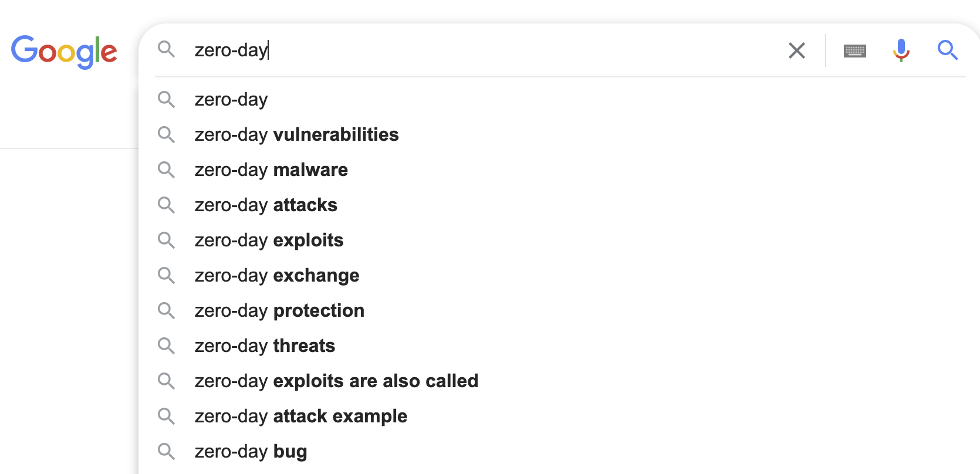Click the blue search magnifier button
Viewport: 980px width, 474px height.
pyautogui.click(x=947, y=50)
